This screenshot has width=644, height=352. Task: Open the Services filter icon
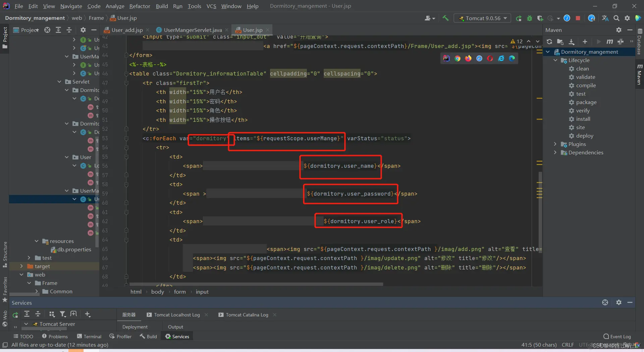tap(63, 314)
